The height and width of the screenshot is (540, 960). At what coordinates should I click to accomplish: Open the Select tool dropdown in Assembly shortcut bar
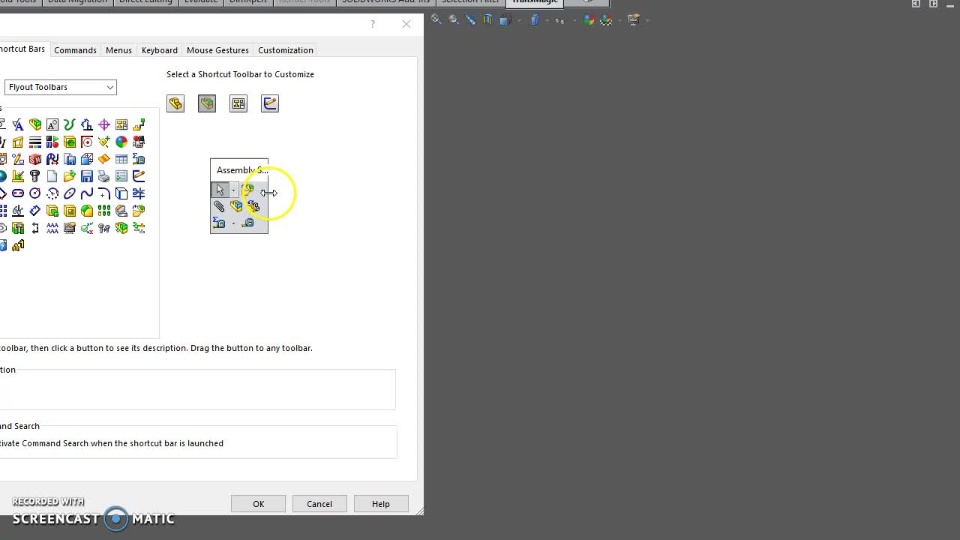click(x=233, y=191)
